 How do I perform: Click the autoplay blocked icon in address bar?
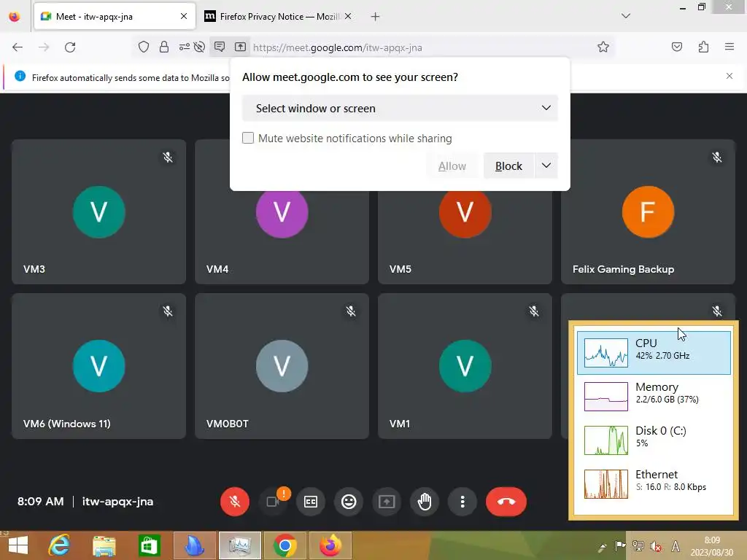coord(200,47)
